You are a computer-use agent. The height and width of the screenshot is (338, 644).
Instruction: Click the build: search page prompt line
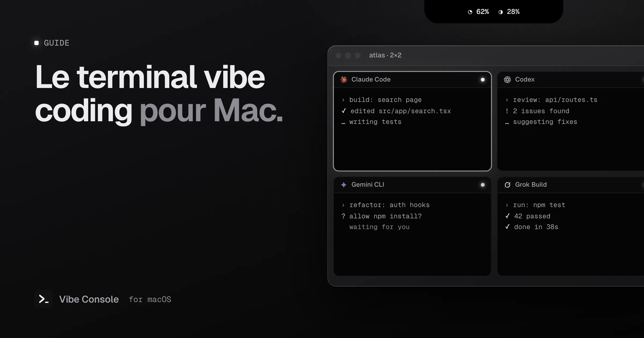pyautogui.click(x=382, y=100)
